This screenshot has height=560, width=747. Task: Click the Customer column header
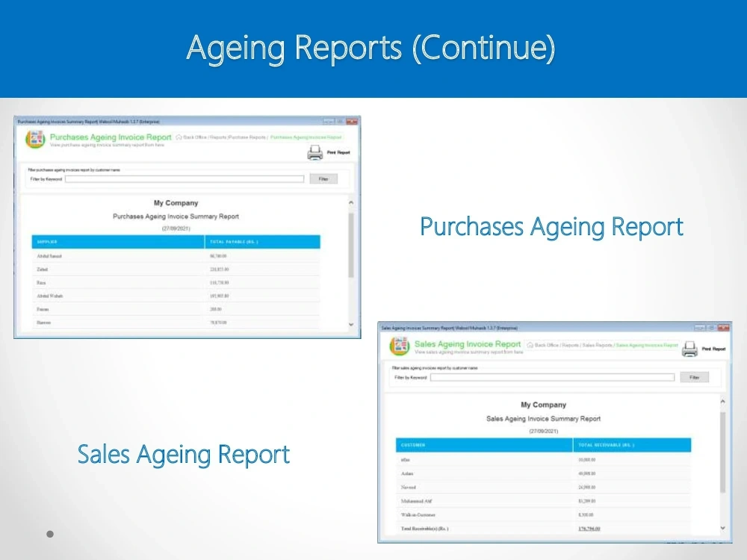tap(484, 445)
